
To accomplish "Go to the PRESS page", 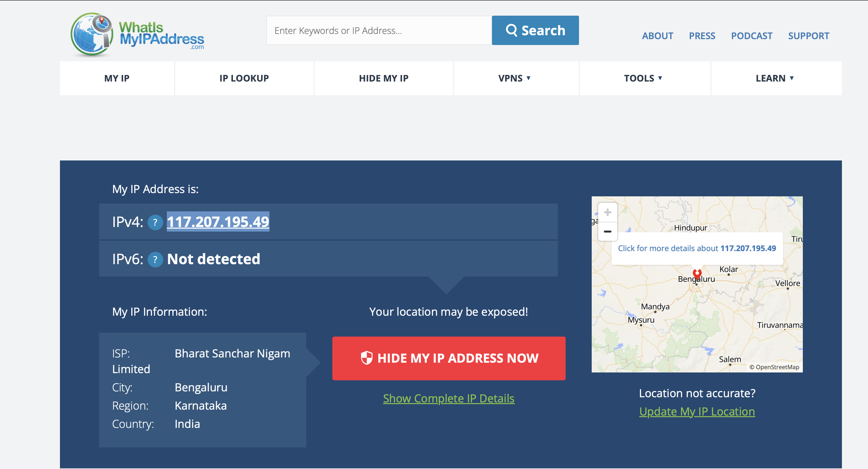I will point(702,36).
